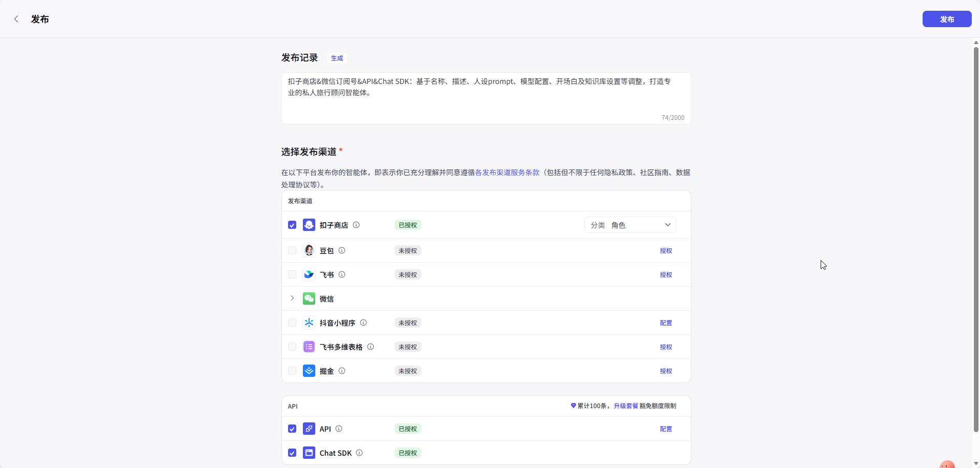The height and width of the screenshot is (468, 980).
Task: Click 配置 link in API row
Action: [666, 429]
